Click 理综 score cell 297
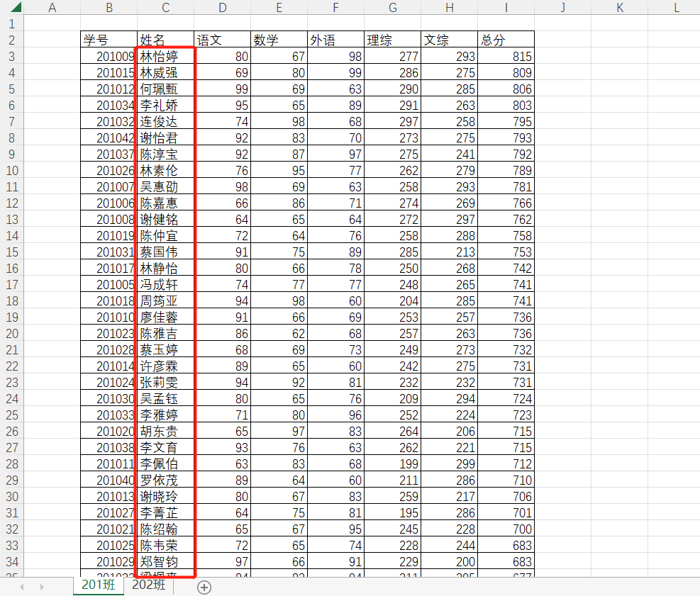This screenshot has height=596, width=700. (x=392, y=121)
